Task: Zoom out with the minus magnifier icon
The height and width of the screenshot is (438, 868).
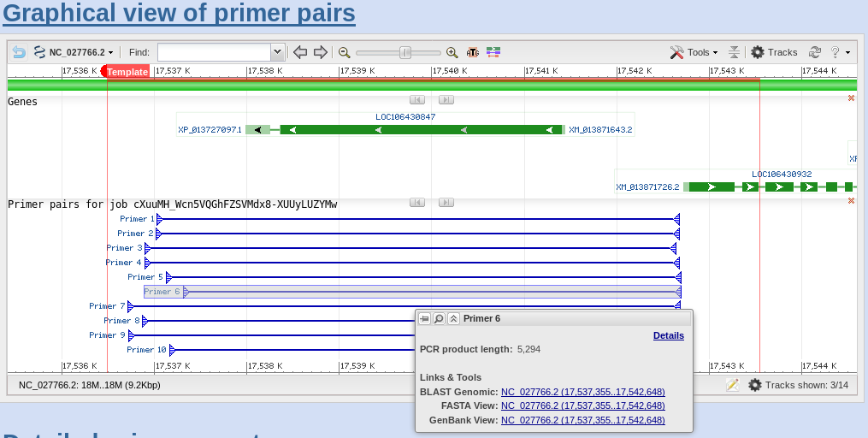Action: [x=345, y=52]
